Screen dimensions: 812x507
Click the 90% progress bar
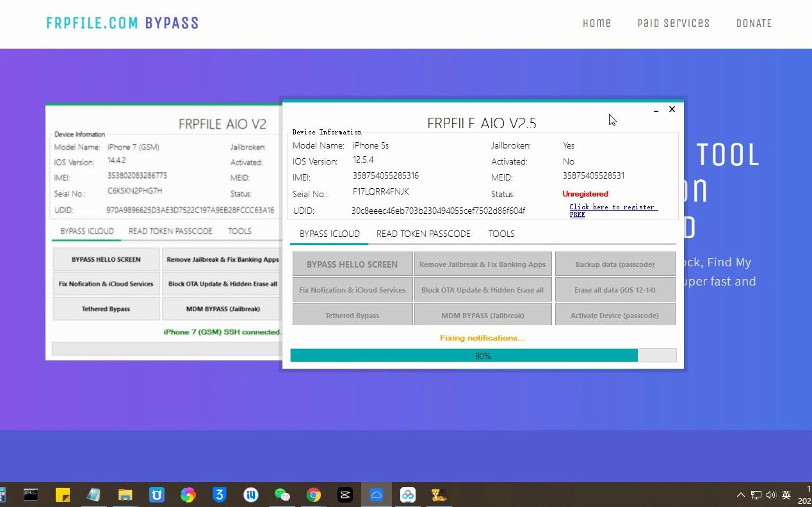coord(483,355)
